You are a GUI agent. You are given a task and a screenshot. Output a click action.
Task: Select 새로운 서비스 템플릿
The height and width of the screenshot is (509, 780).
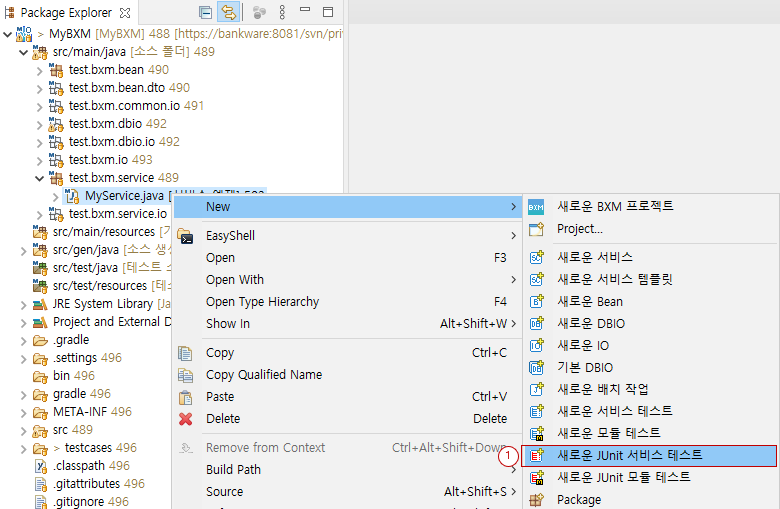[x=650, y=279]
